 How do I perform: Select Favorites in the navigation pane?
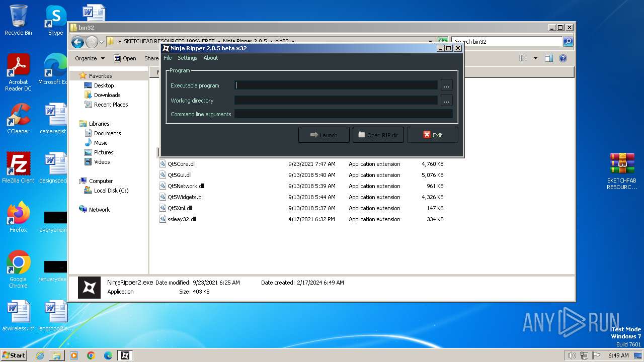(x=100, y=76)
